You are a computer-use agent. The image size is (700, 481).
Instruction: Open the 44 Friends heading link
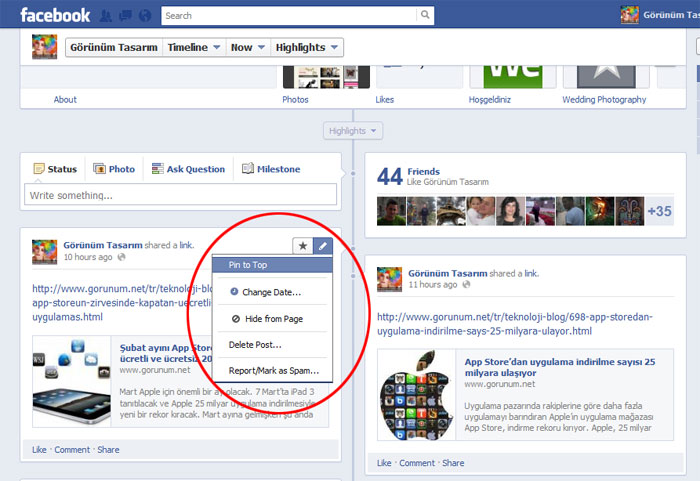point(423,171)
